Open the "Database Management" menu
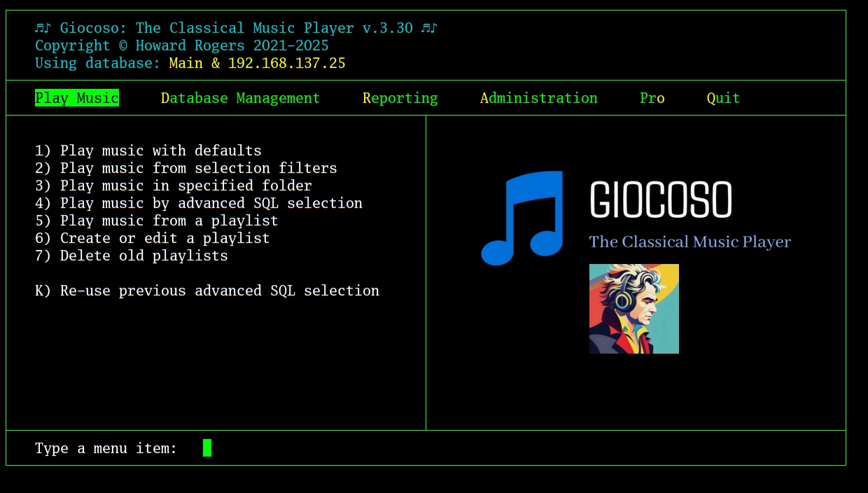This screenshot has height=493, width=868. click(240, 98)
